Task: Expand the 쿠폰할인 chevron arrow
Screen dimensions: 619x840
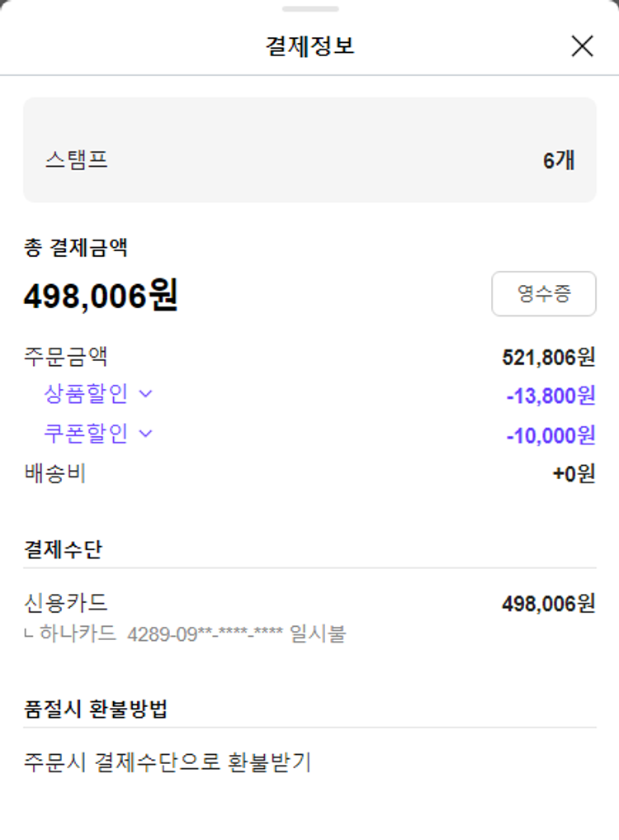Action: coord(146,434)
